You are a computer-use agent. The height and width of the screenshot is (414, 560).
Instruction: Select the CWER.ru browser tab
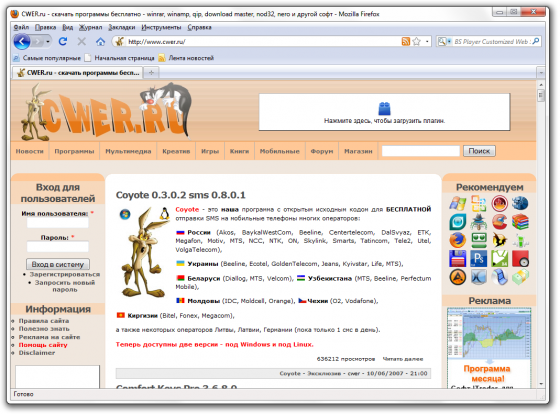(x=78, y=73)
